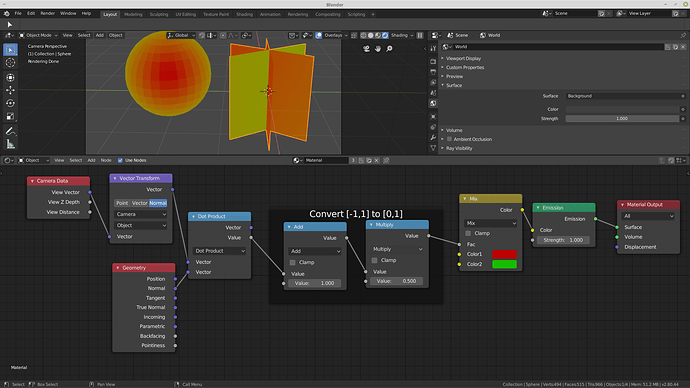Screen dimensions: 690x388
Task: Open the Mix blend type dropdown
Action: pos(491,223)
